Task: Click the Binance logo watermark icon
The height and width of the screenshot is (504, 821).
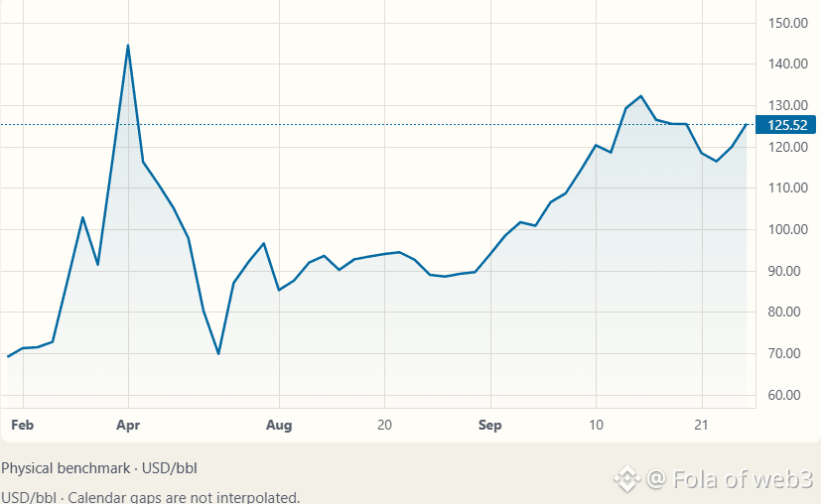Action: tap(626, 478)
